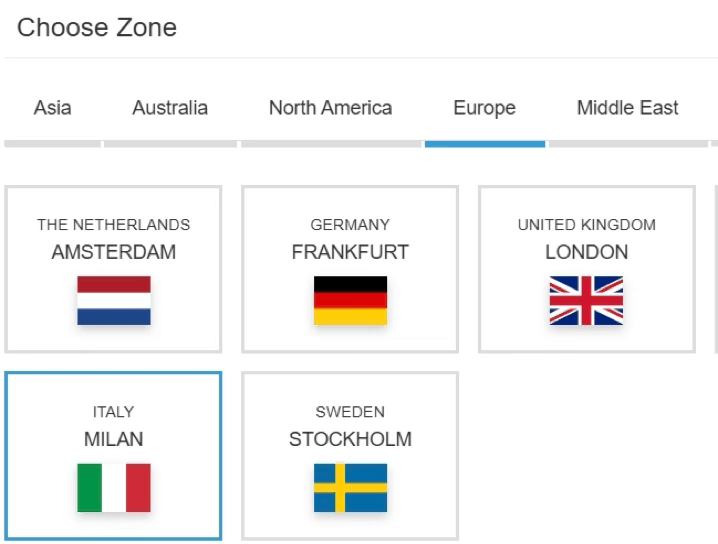Image resolution: width=718 pixels, height=544 pixels.
Task: Select the North America tab
Action: click(x=330, y=108)
